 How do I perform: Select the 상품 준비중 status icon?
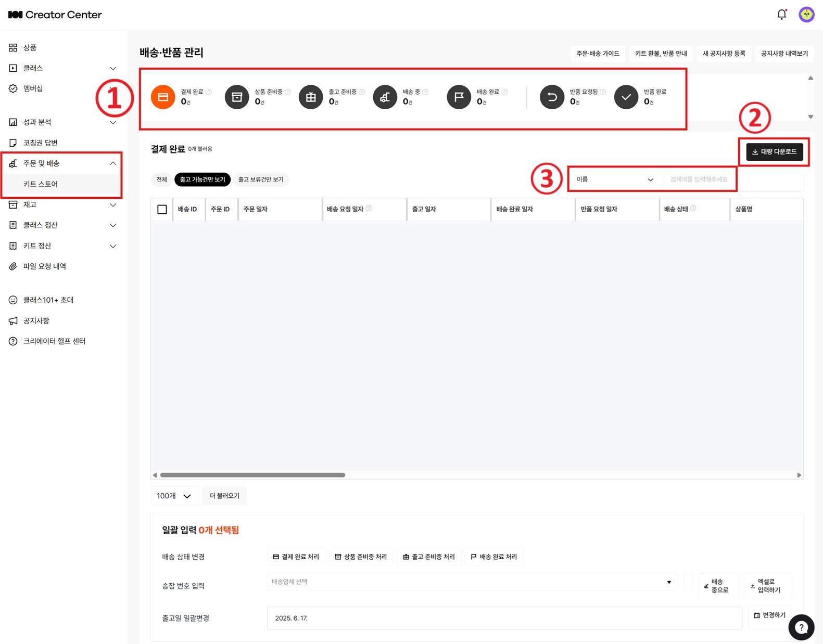tap(237, 97)
